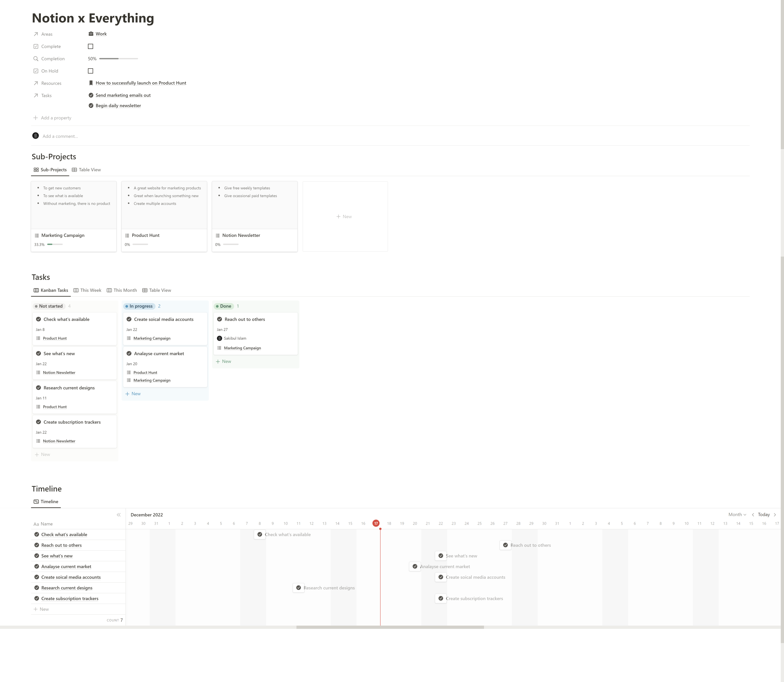Click list icon on Notion Newsletter sub-project card

click(218, 236)
